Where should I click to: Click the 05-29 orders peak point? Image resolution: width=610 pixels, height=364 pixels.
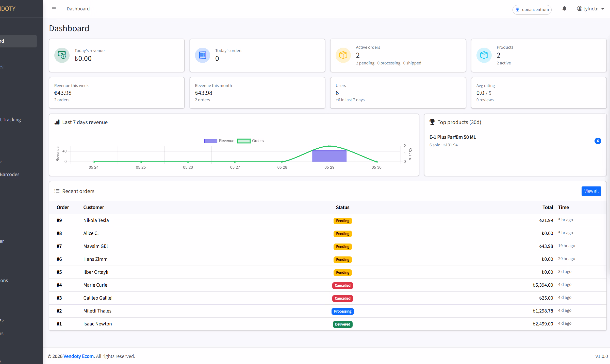(329, 146)
